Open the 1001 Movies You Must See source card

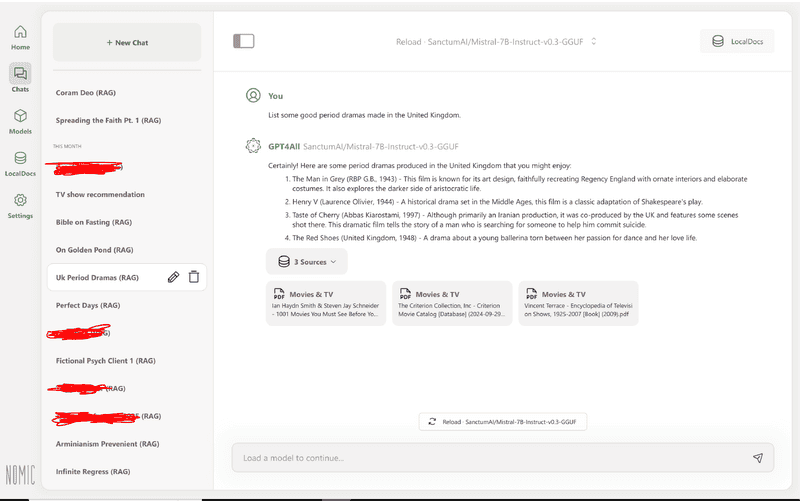click(x=326, y=303)
